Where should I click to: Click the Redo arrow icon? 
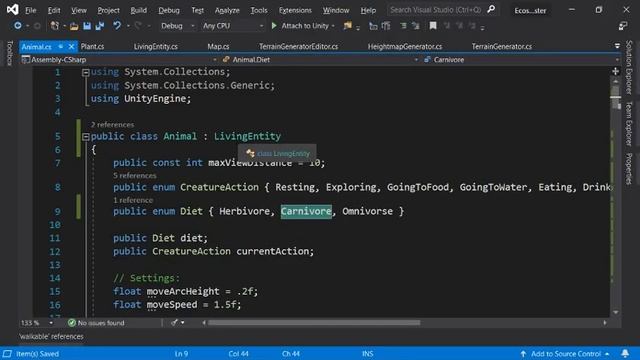coord(138,26)
